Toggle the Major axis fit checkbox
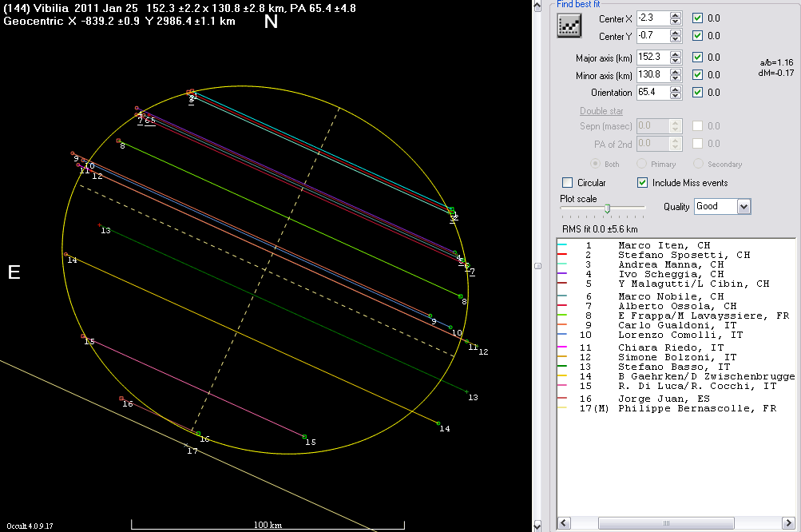Viewport: 801px width, 532px height. tap(698, 58)
